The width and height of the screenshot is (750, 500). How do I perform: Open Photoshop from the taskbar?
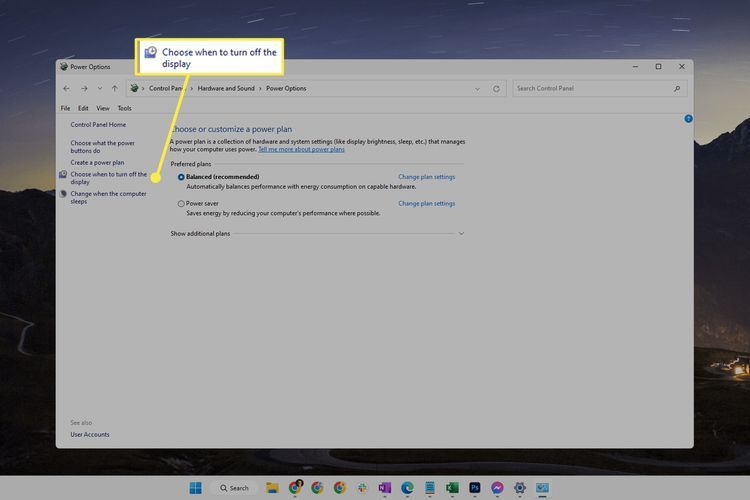tap(473, 488)
